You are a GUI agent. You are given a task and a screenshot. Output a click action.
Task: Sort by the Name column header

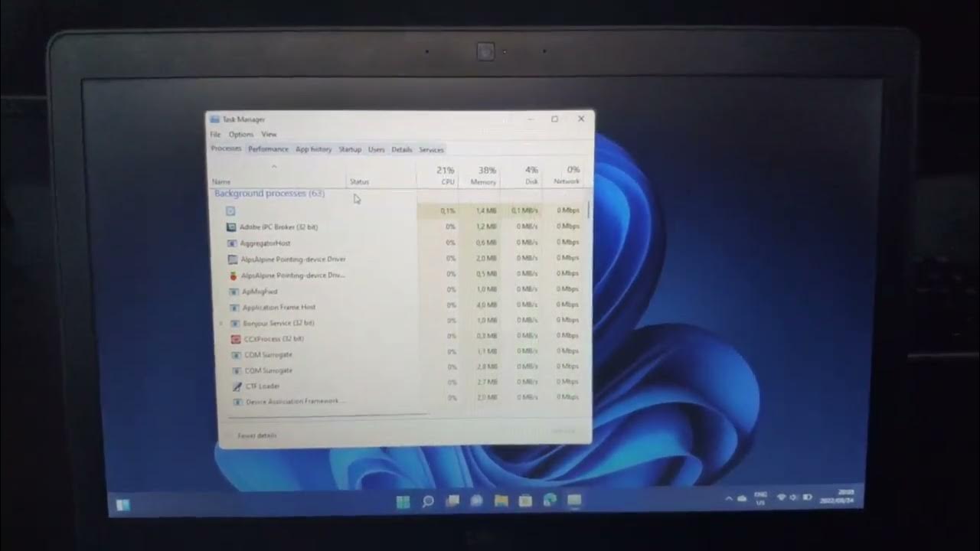click(x=279, y=176)
